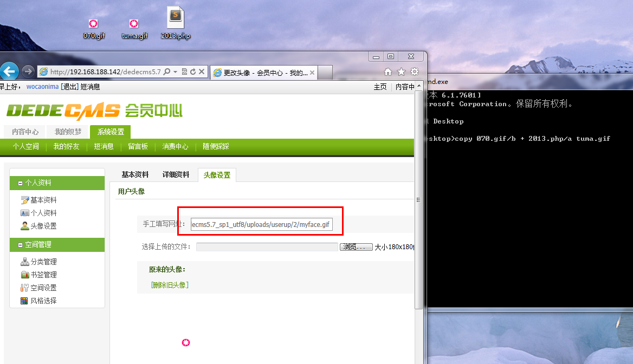The height and width of the screenshot is (364, 633).
Task: Click the 手工填写网址 URL input field
Action: (x=262, y=224)
